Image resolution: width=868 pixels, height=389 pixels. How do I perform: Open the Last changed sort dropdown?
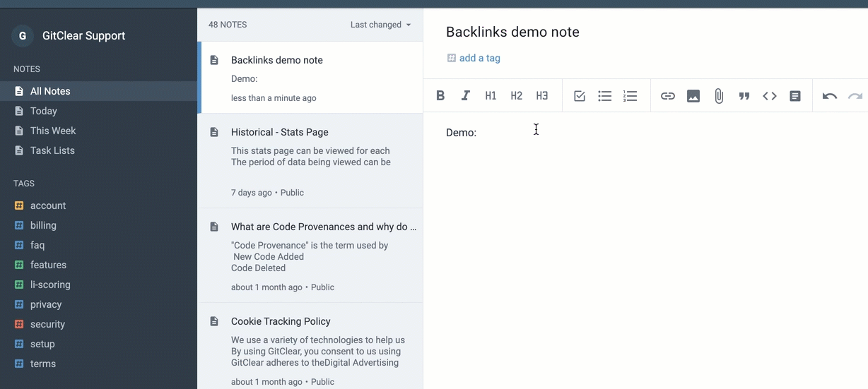[x=380, y=25]
